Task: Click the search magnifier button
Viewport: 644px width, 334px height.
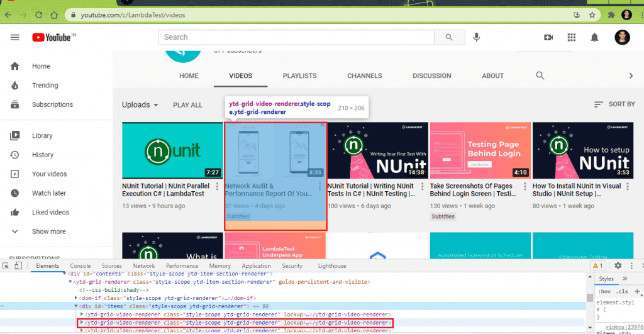Action: tap(448, 38)
